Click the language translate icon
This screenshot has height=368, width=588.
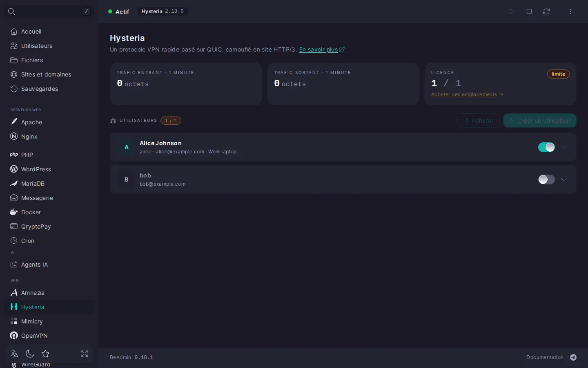click(x=14, y=354)
